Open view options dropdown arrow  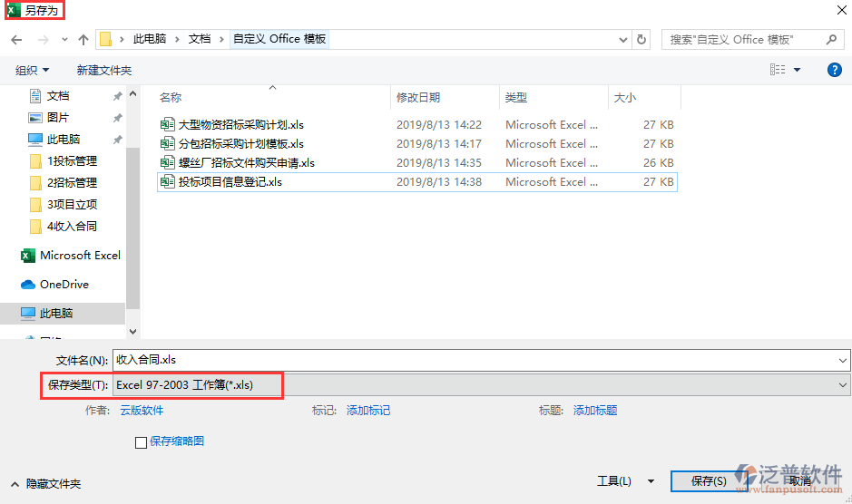click(x=798, y=70)
